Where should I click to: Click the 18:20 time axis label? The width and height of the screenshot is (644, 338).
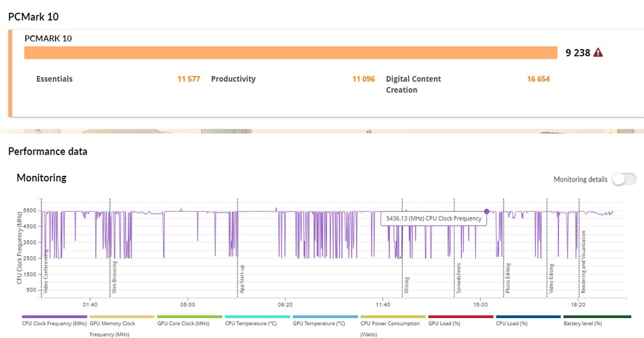578,305
